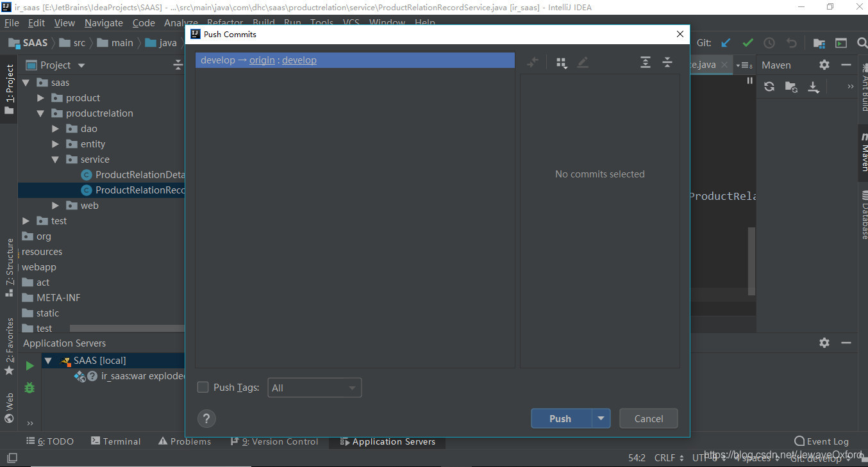868x467 pixels.
Task: Click the Git revert arrow icon
Action: (x=791, y=43)
